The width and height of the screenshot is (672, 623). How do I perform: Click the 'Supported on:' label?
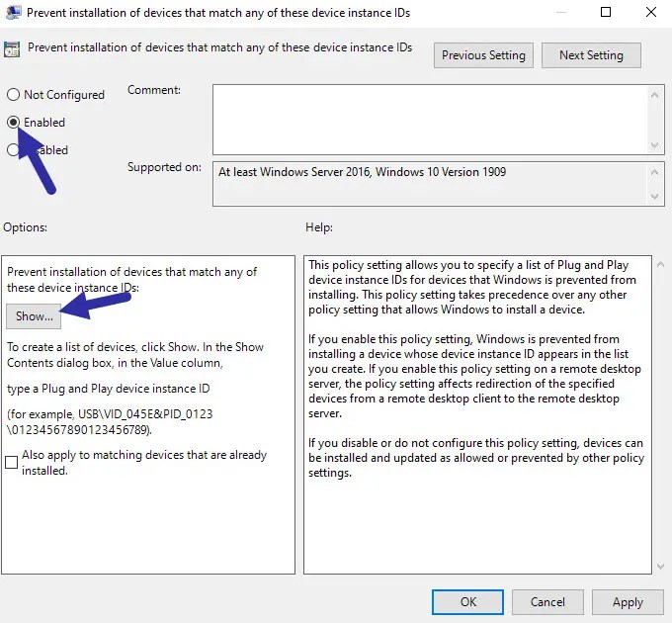click(x=165, y=167)
